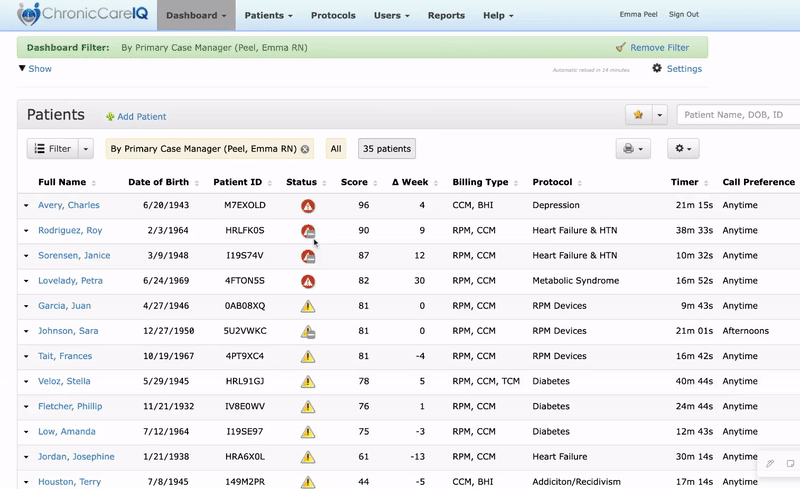
Task: Click the red alert status icon for Avery, Charles
Action: click(308, 206)
